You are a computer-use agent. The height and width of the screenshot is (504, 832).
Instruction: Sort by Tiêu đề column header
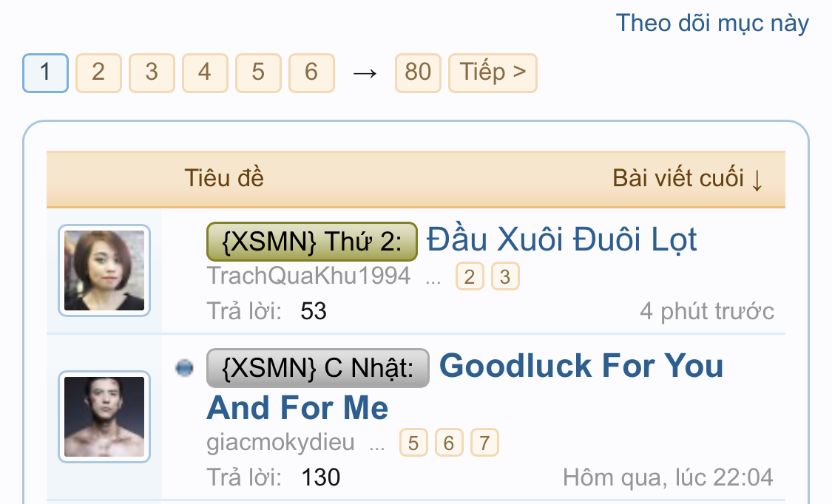(x=224, y=179)
